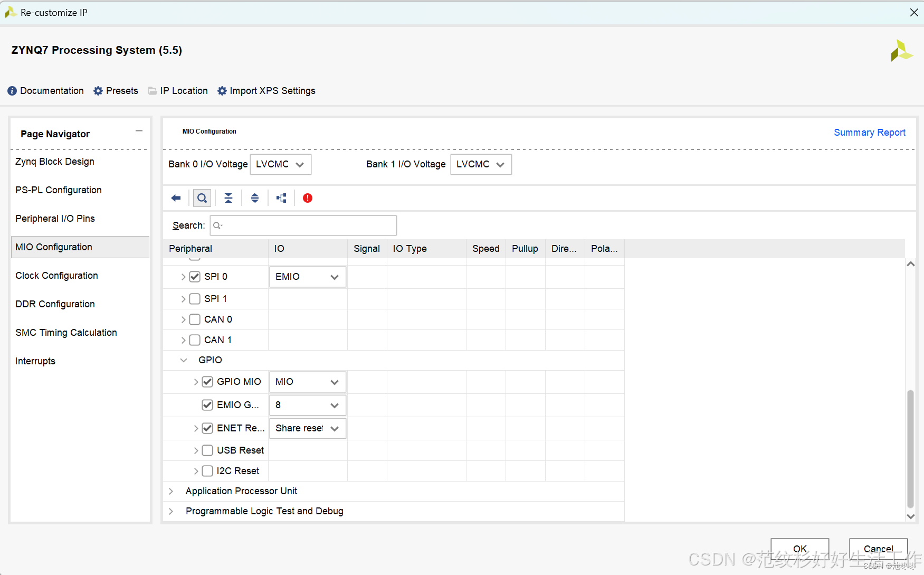Image resolution: width=924 pixels, height=575 pixels.
Task: Open the ENET Share reset dropdown
Action: [x=308, y=428]
